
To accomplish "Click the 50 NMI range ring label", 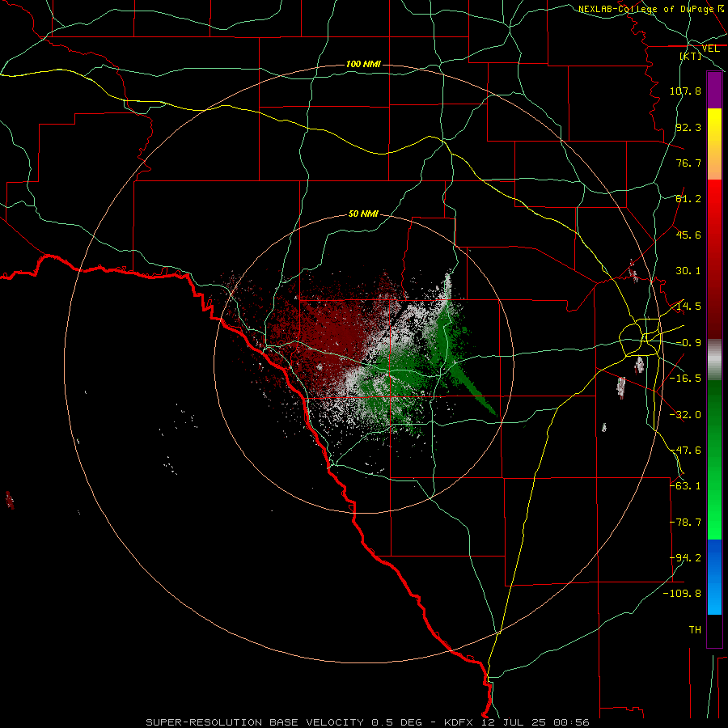I will pyautogui.click(x=363, y=214).
